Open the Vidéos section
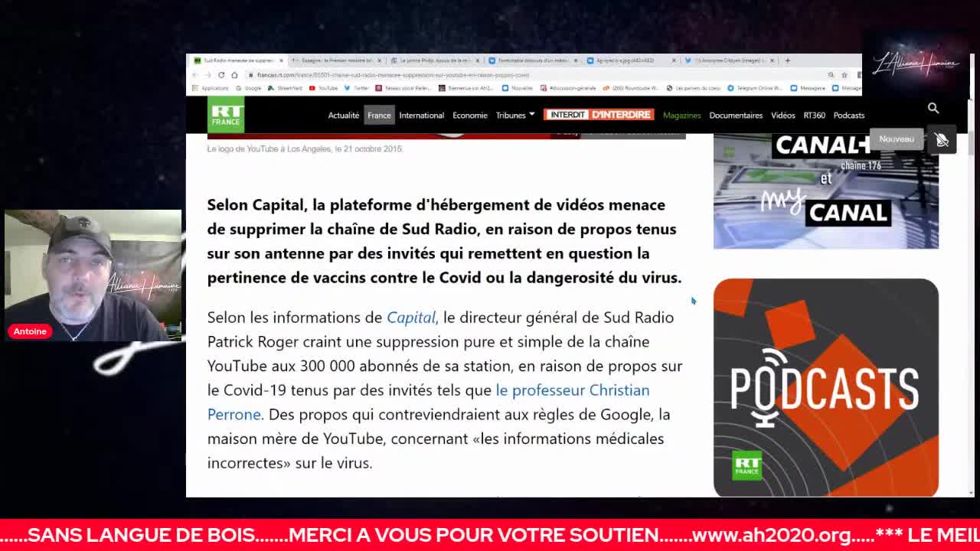Image resolution: width=980 pixels, height=551 pixels. [782, 116]
